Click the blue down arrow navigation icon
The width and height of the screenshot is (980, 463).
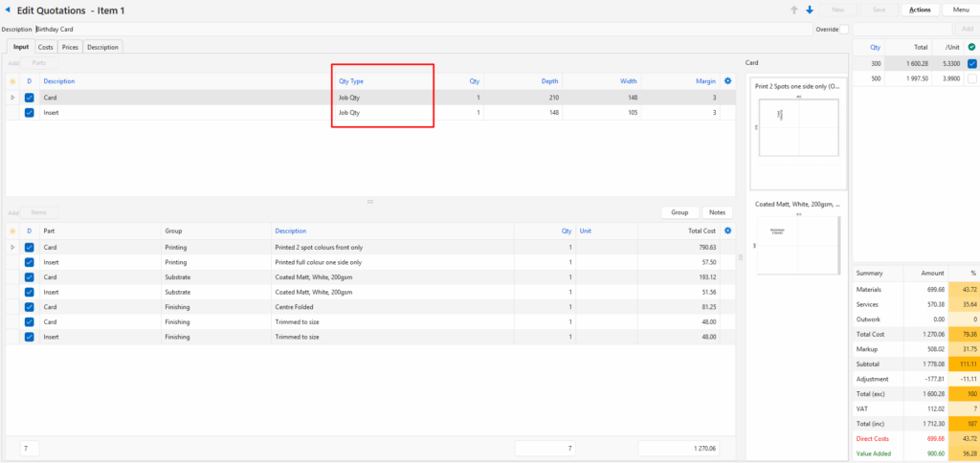pyautogui.click(x=810, y=10)
